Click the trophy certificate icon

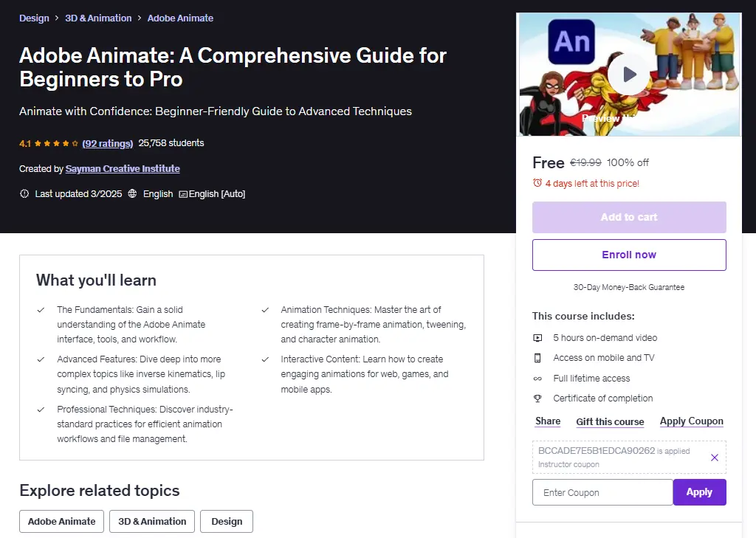537,399
